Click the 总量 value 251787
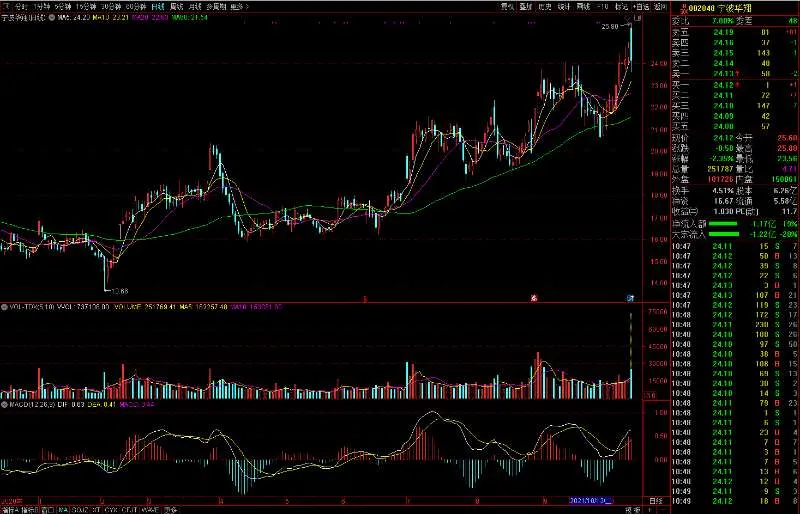This screenshot has height=514, width=800. (x=720, y=169)
